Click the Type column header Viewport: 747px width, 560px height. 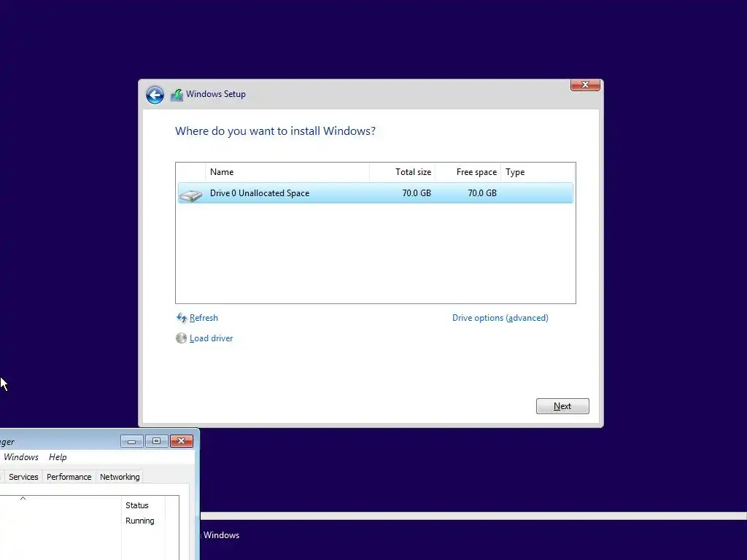point(538,172)
